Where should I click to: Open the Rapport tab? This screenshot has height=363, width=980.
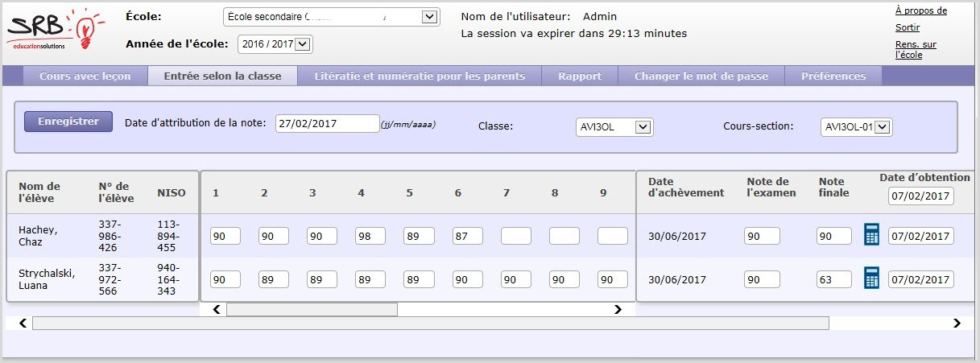coord(581,76)
